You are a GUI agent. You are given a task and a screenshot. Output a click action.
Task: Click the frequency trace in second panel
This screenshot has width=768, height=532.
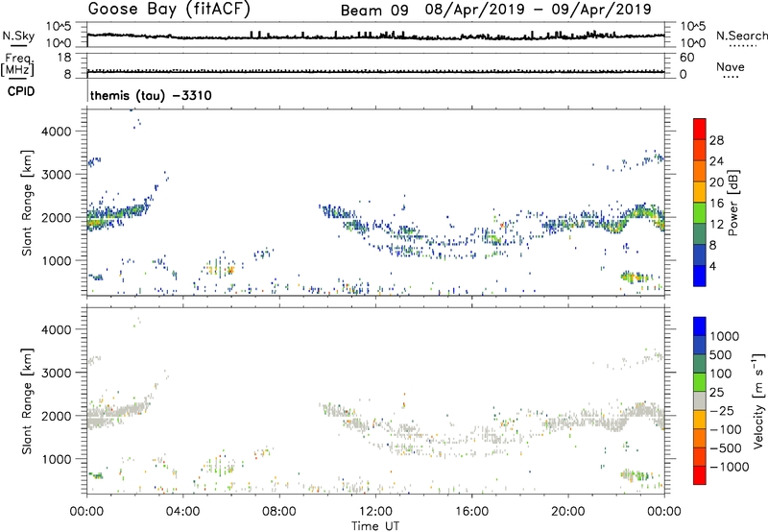click(x=375, y=71)
